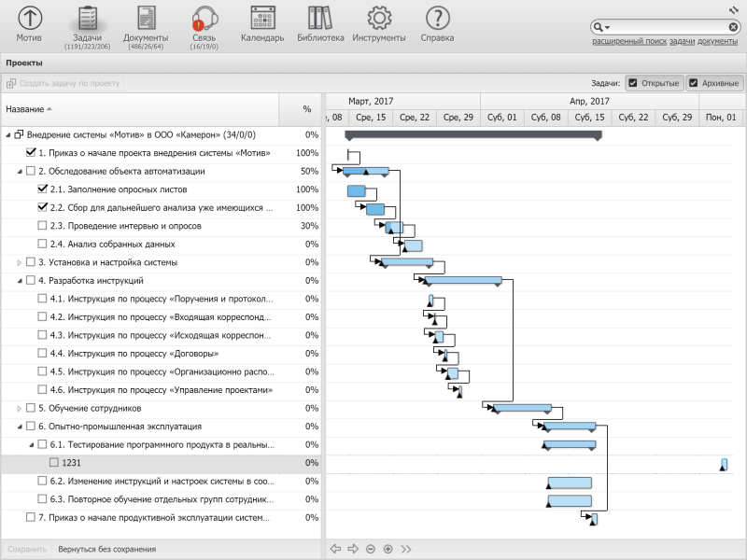This screenshot has height=560, width=747.
Task: Expand task 3 Установка и настройка системы
Action: [20, 262]
